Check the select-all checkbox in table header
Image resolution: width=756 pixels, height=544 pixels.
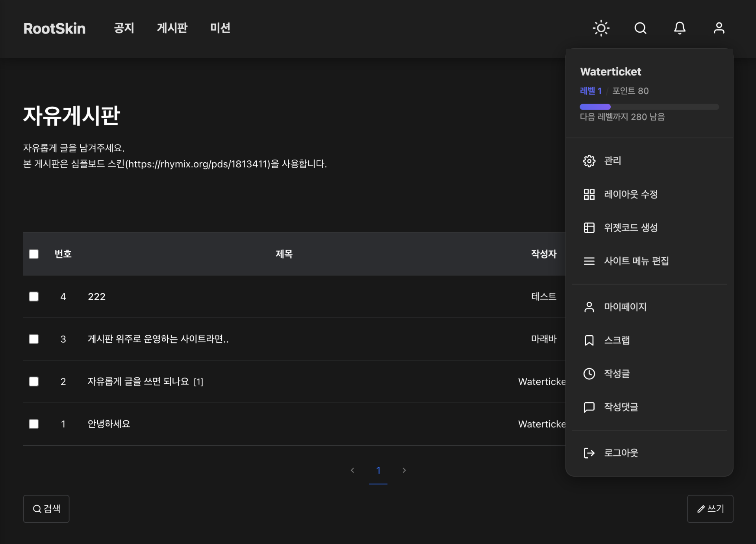coord(34,254)
